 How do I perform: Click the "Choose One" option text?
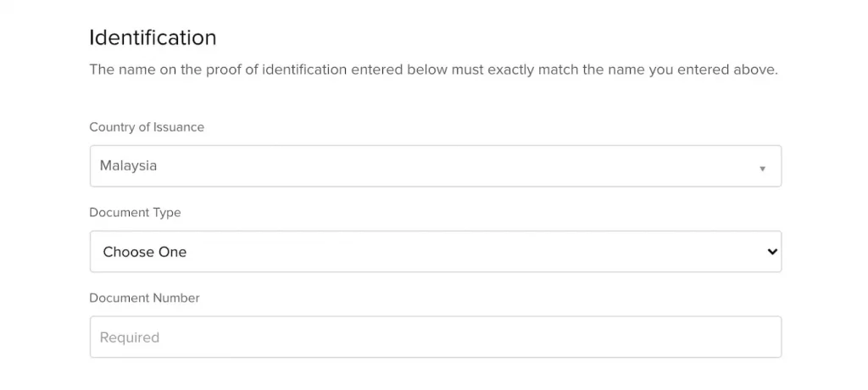(x=145, y=252)
